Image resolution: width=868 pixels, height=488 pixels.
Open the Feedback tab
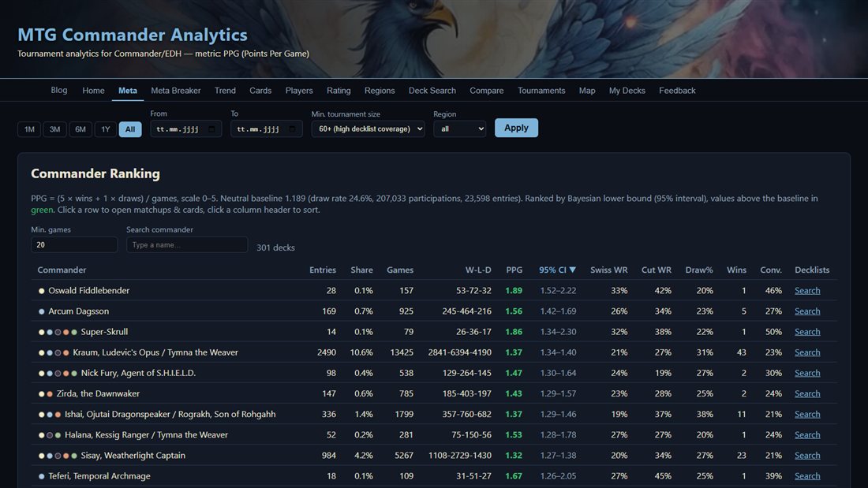click(x=677, y=90)
